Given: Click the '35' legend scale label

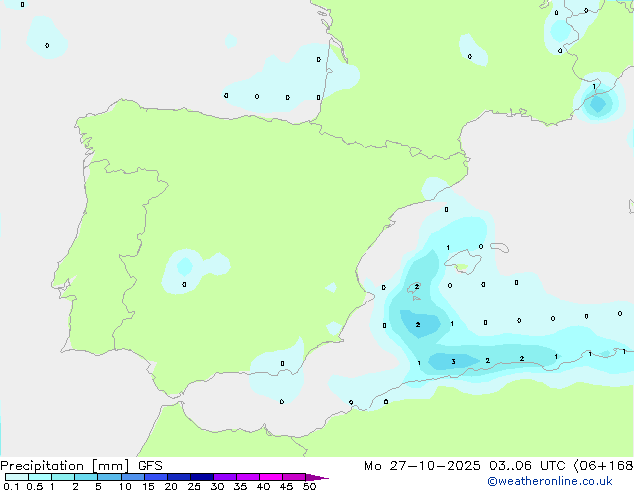Looking at the screenshot, I should tap(240, 486).
